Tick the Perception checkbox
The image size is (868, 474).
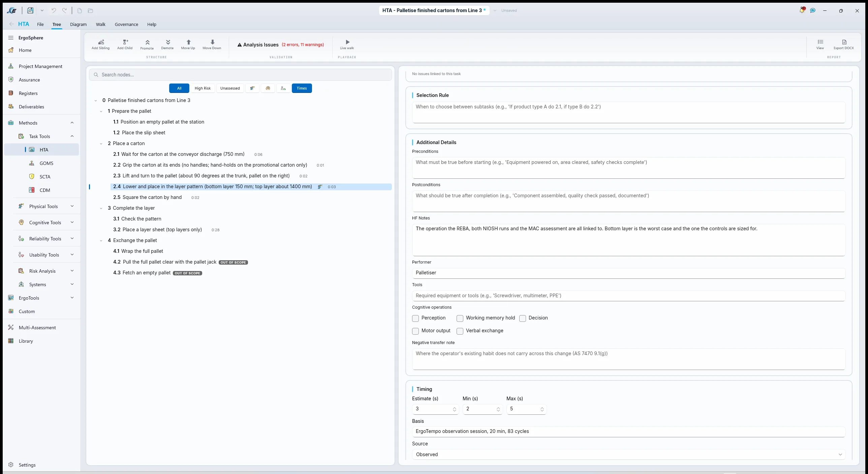[415, 318]
